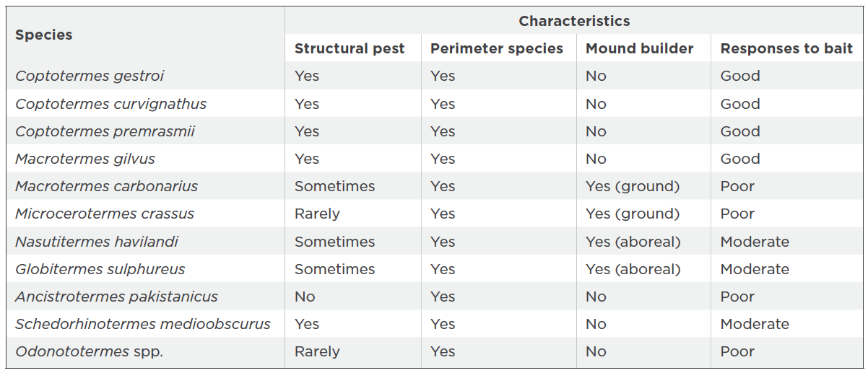Click Moderate bait response for Schedorhinotermes medioobscurus

pyautogui.click(x=755, y=324)
